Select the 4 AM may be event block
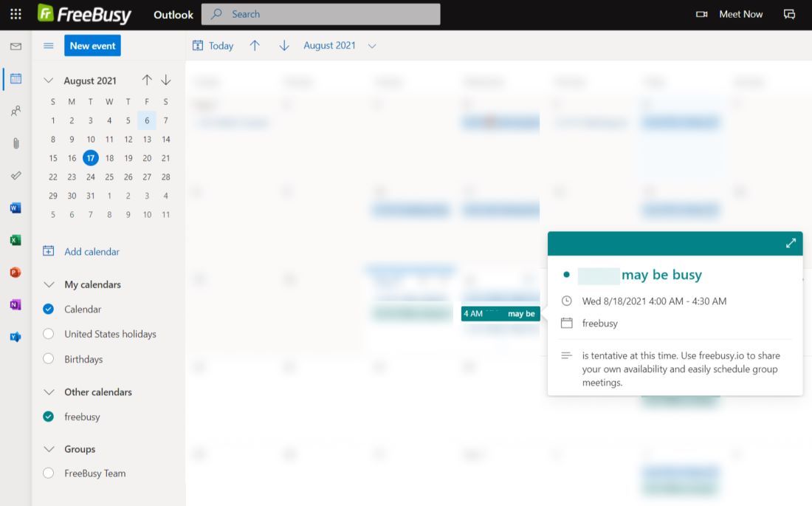Viewport: 812px width, 506px height. point(500,314)
